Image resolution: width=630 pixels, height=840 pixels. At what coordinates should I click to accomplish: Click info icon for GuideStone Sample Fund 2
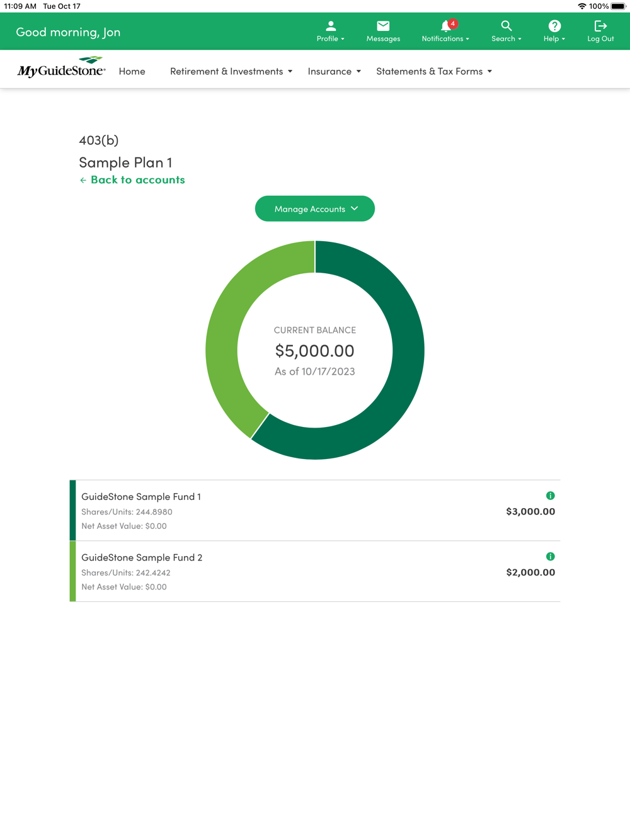550,557
